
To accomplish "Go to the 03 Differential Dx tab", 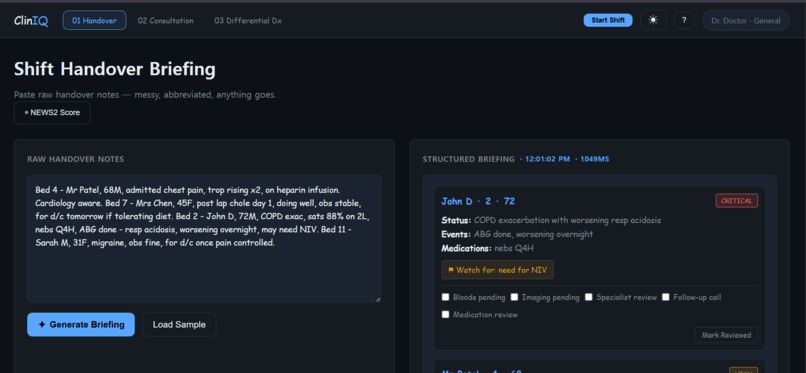I will [248, 21].
